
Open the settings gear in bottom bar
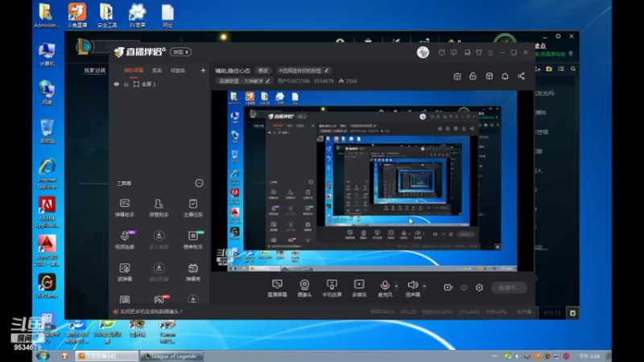coord(479,288)
